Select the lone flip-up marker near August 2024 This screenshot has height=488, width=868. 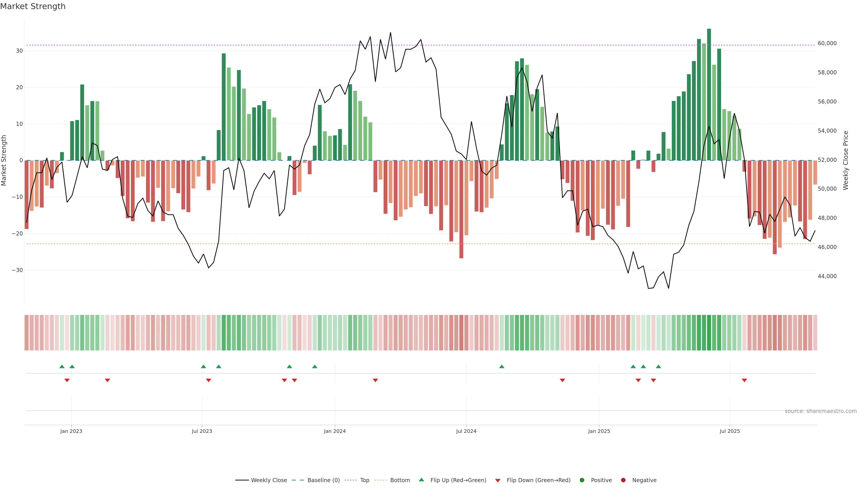point(502,366)
